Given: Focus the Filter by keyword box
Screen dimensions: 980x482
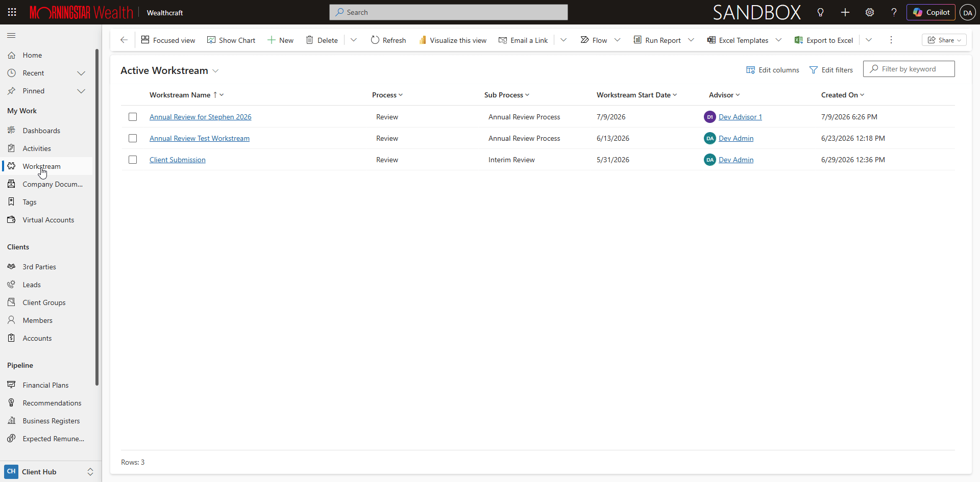Looking at the screenshot, I should [x=909, y=69].
